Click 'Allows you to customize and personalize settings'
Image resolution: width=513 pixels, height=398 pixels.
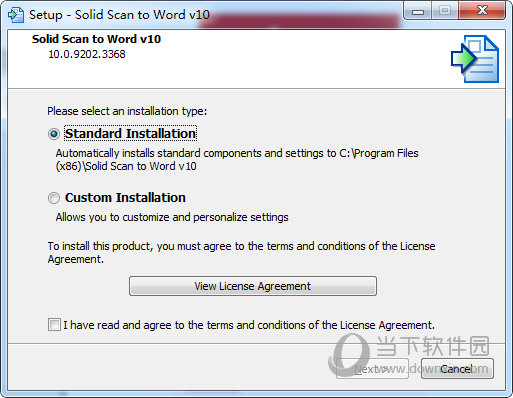pyautogui.click(x=172, y=217)
